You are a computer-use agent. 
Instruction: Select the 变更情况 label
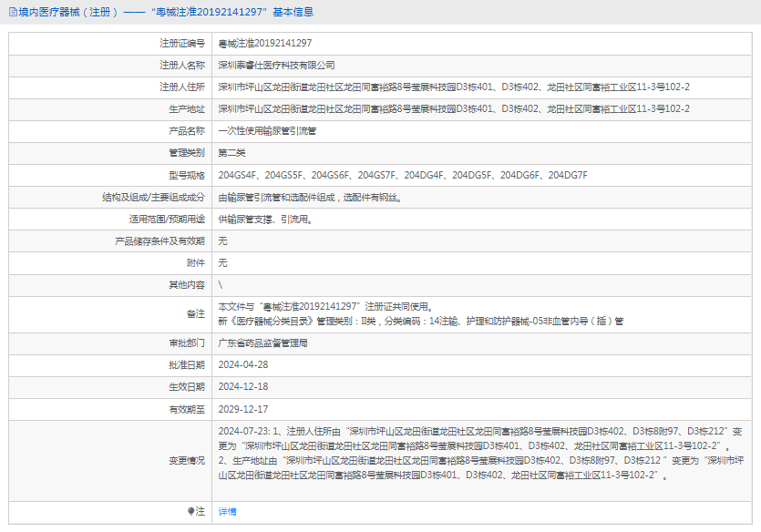187,461
